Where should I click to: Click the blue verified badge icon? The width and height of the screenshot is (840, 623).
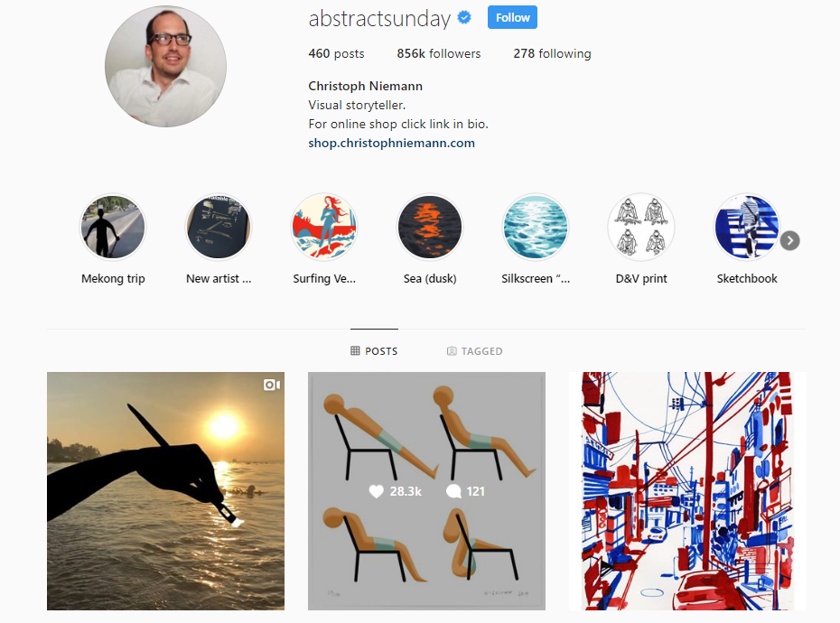(464, 18)
